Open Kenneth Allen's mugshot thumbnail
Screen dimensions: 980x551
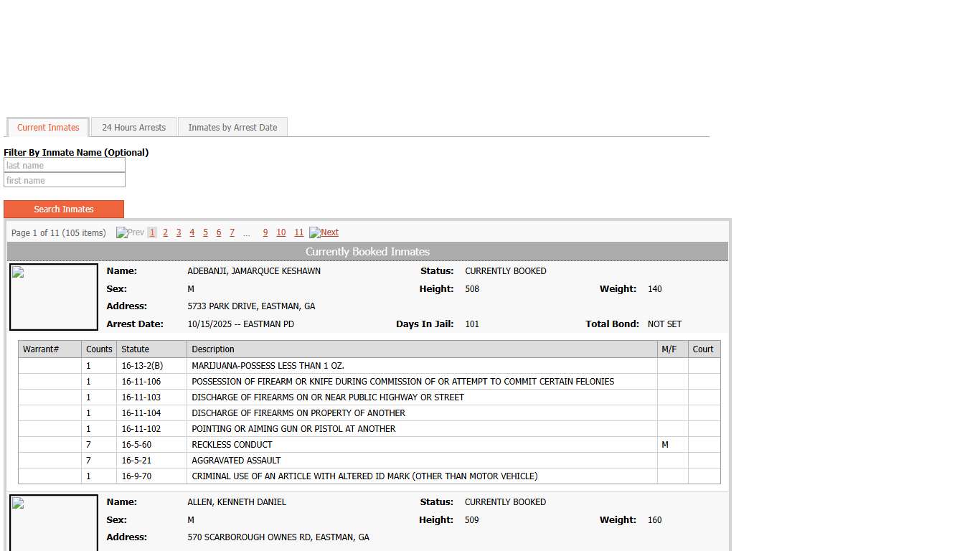[x=54, y=522]
